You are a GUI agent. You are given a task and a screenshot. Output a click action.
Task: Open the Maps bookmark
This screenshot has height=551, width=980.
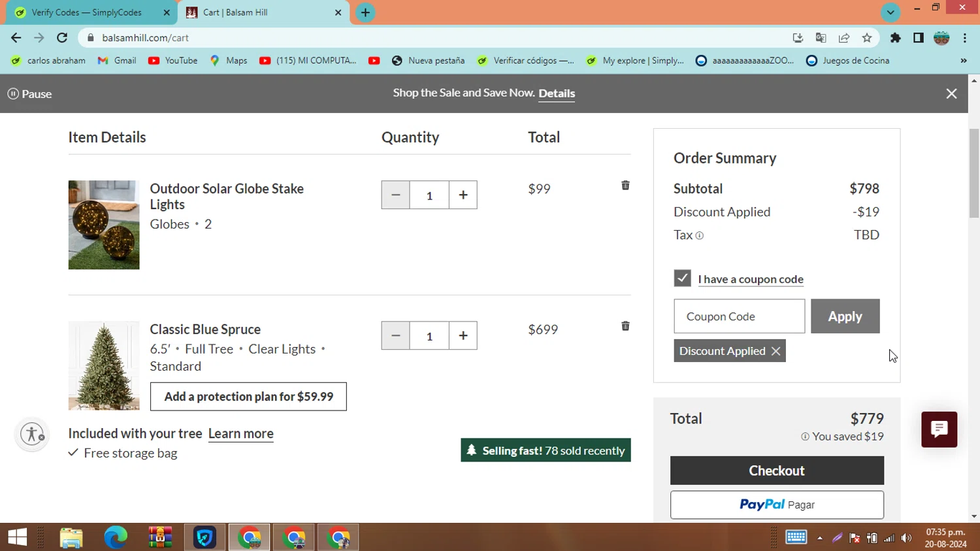pyautogui.click(x=228, y=61)
